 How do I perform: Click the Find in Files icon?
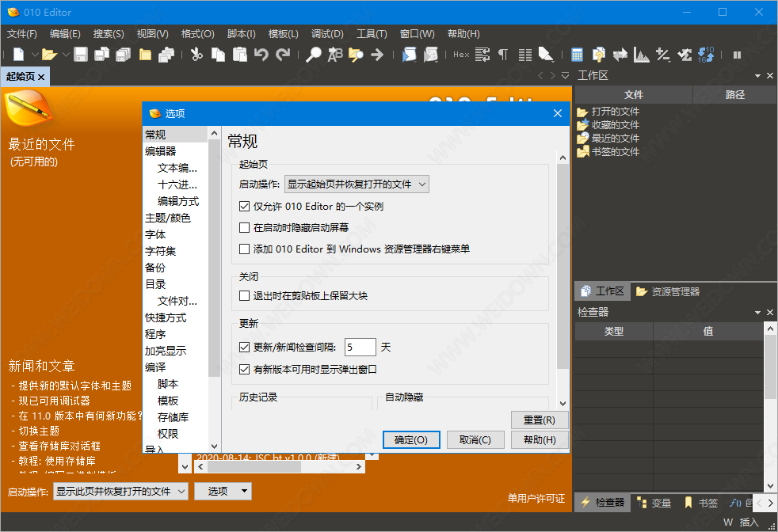356,54
